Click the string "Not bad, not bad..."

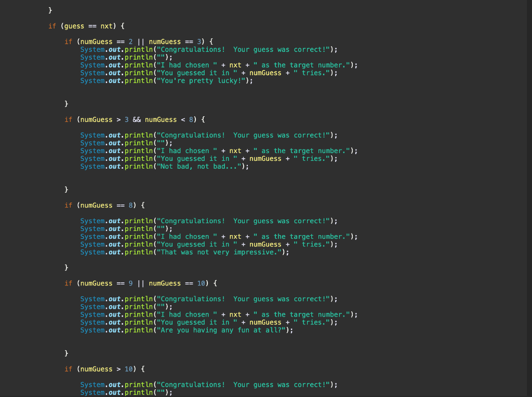point(200,166)
